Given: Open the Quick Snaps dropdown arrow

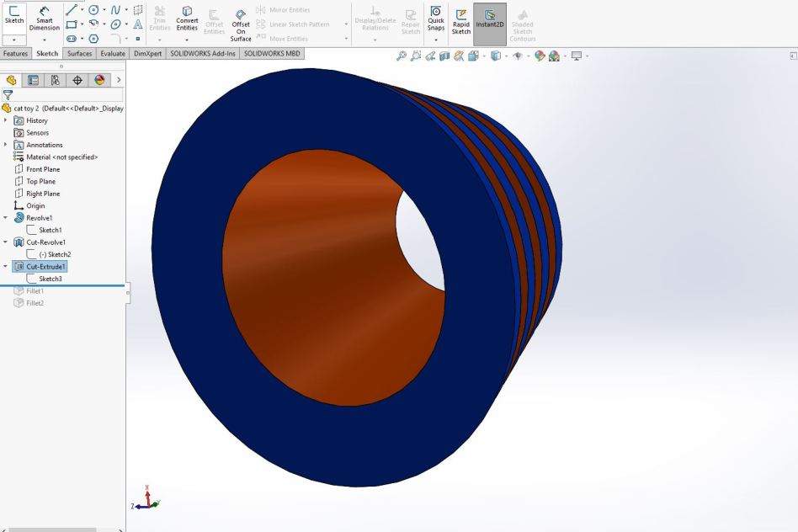Looking at the screenshot, I should pyautogui.click(x=436, y=40).
